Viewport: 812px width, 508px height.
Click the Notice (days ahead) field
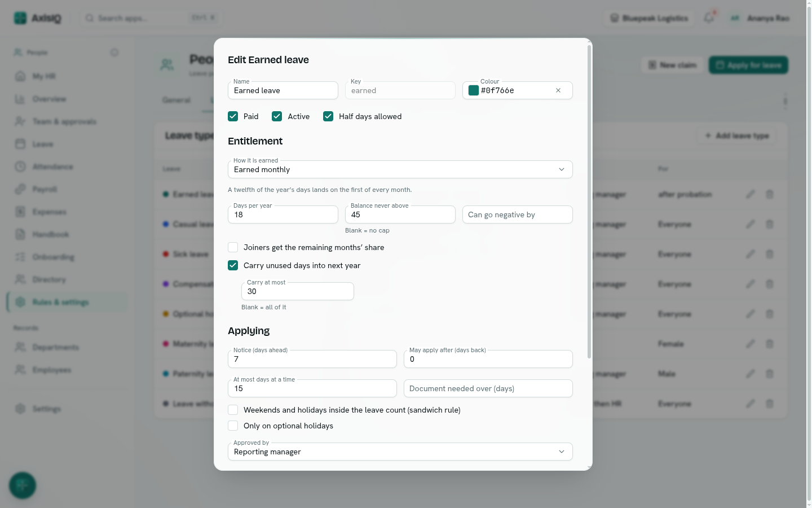point(312,359)
